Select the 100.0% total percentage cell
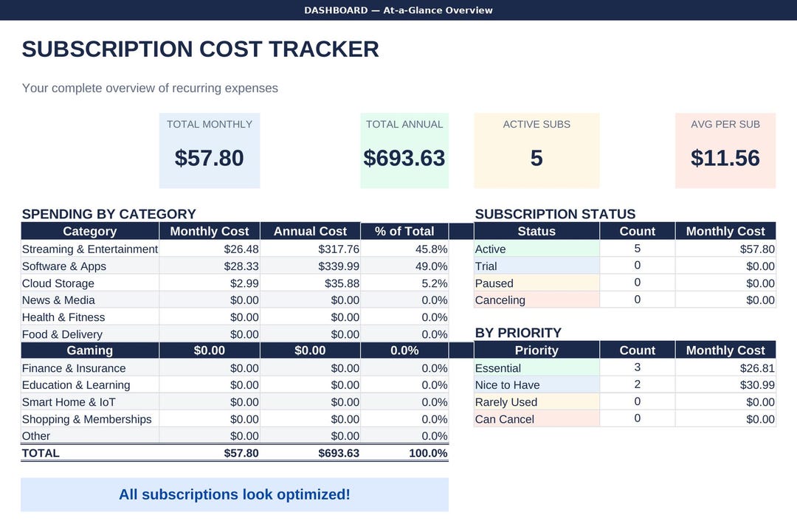Viewport: 797px width, 532px height. pos(404,453)
